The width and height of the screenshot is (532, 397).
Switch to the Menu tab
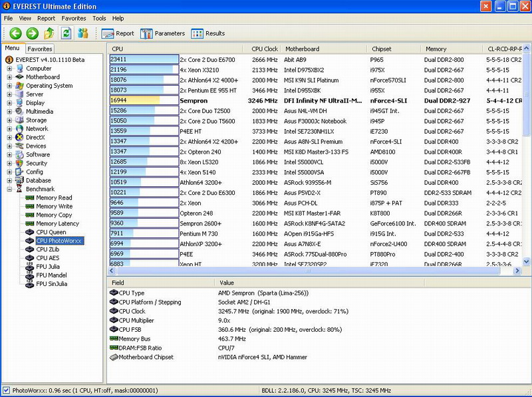12,48
